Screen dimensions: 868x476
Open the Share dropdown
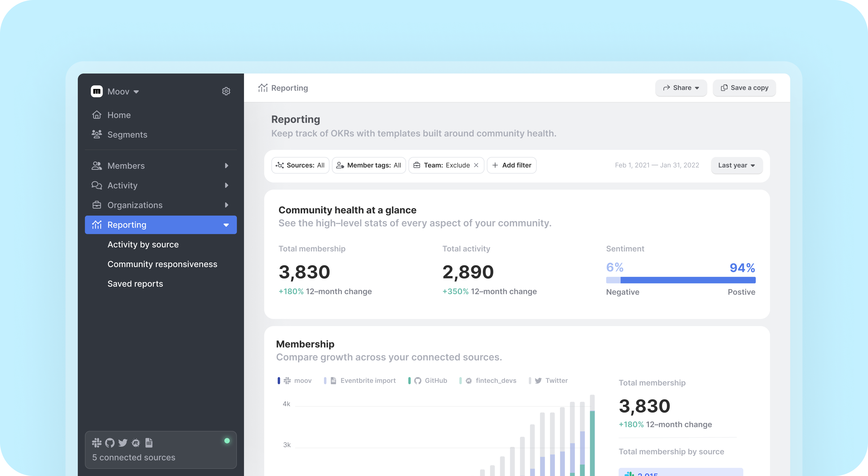[x=681, y=88]
